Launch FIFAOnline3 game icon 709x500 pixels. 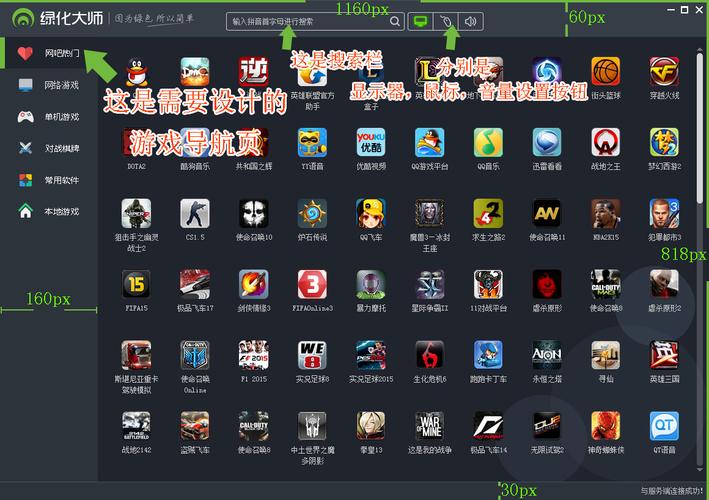[312, 284]
